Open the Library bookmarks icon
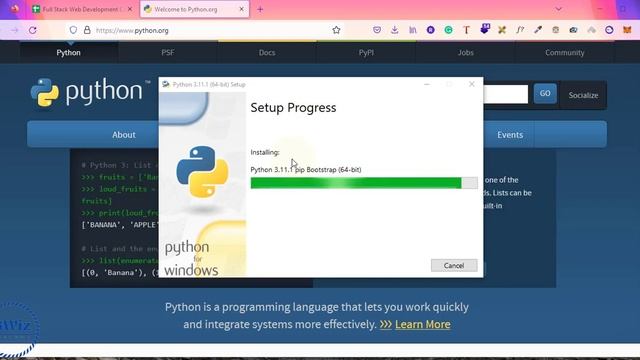640x360 pixels. [413, 30]
